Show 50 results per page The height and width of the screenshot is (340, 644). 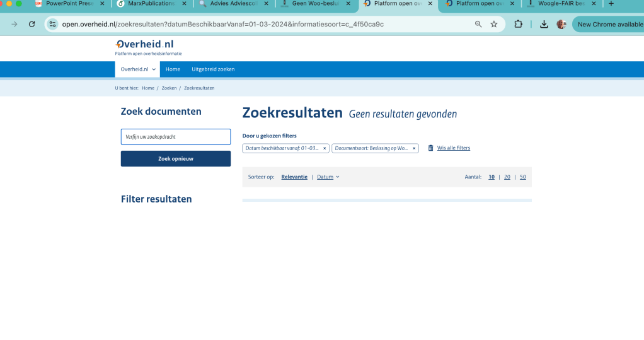click(522, 177)
